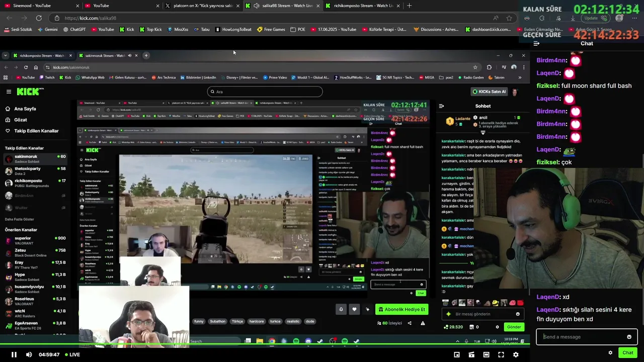Open the WhatsApp Web bookmark
Screen dimensions: 644x362
[90, 77]
